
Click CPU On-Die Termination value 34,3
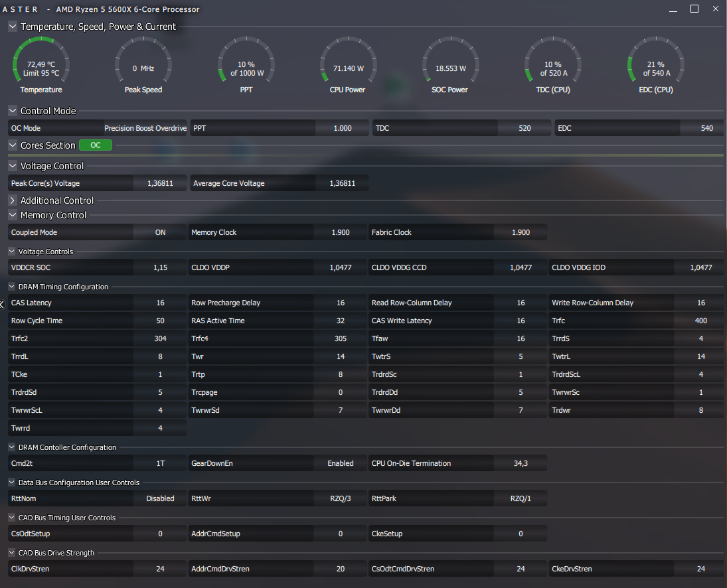tap(521, 463)
